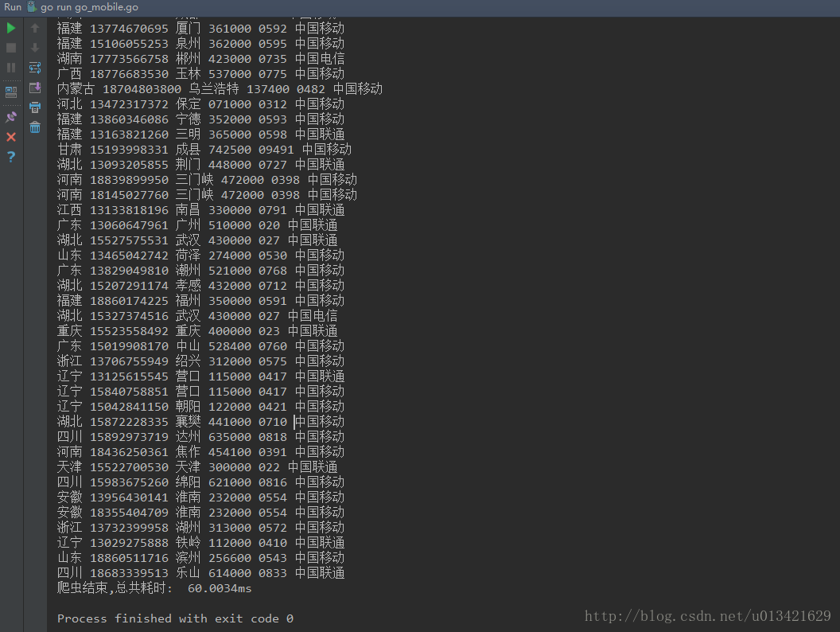
Task: Click the 江西 13133818196 南昌 line
Action: pos(200,210)
